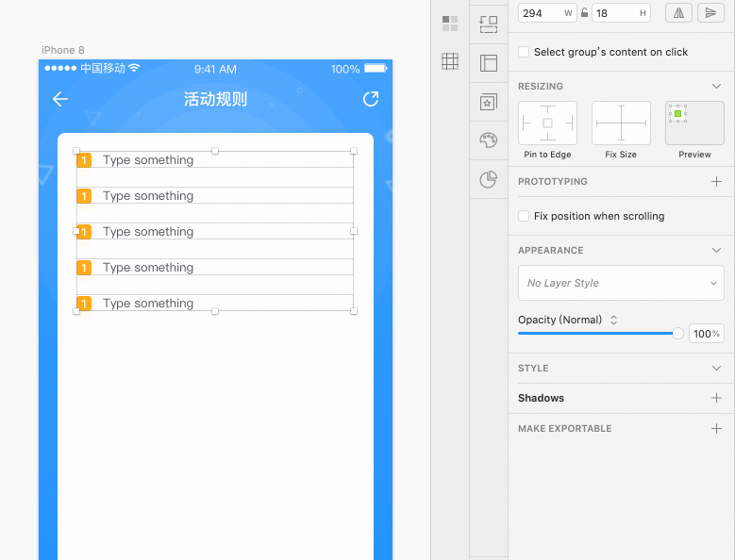
Task: Add an export preset in Make Exportable
Action: point(716,428)
